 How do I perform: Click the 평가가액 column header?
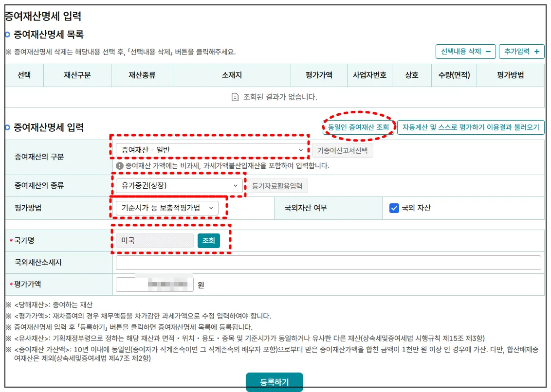318,75
